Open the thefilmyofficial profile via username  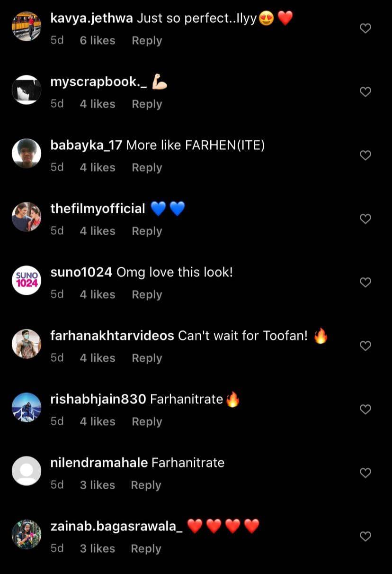point(98,209)
